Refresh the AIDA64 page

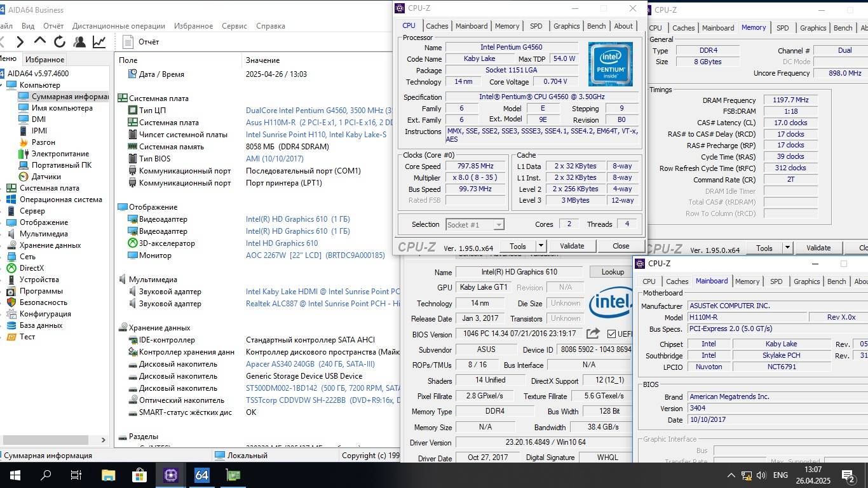60,42
